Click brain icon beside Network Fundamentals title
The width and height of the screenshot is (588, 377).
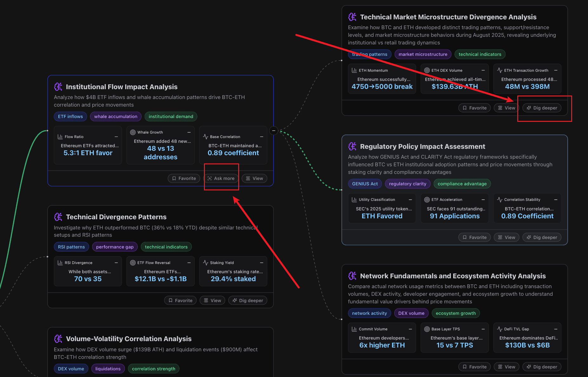[352, 276]
